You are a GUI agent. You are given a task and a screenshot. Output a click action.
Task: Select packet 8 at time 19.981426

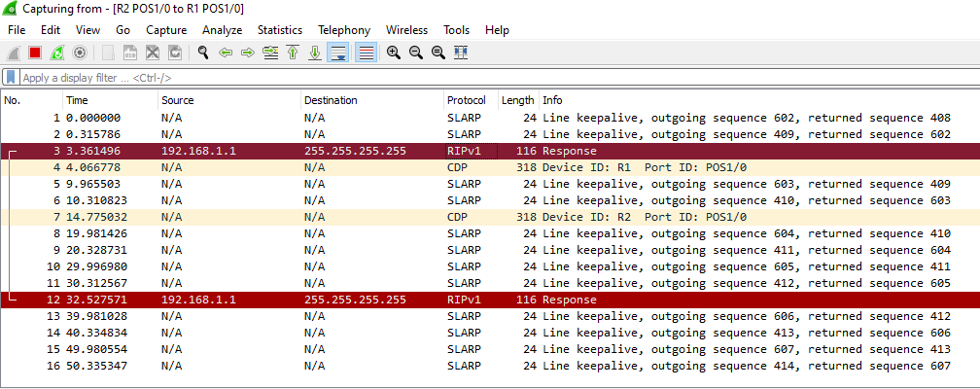[490, 234]
